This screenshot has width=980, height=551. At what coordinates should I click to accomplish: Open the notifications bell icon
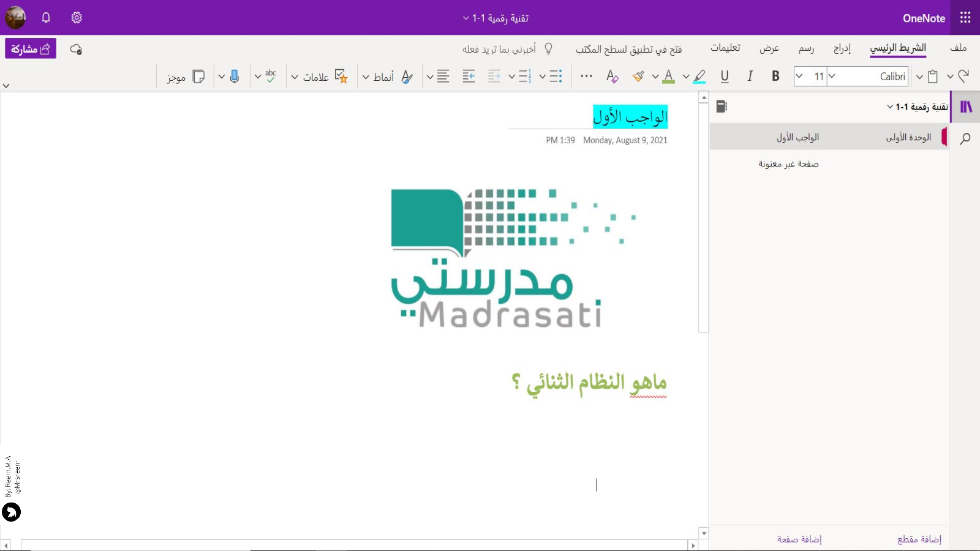click(46, 18)
